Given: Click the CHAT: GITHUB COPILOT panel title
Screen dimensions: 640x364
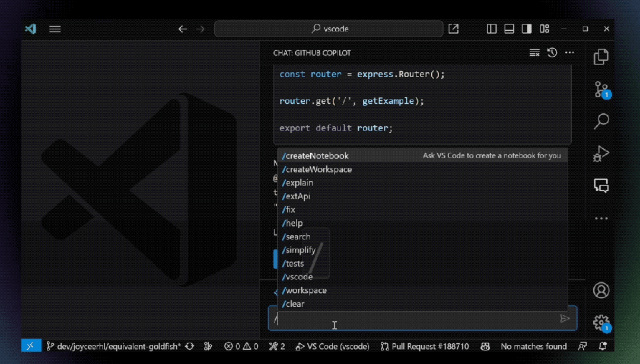Looking at the screenshot, I should click(312, 53).
